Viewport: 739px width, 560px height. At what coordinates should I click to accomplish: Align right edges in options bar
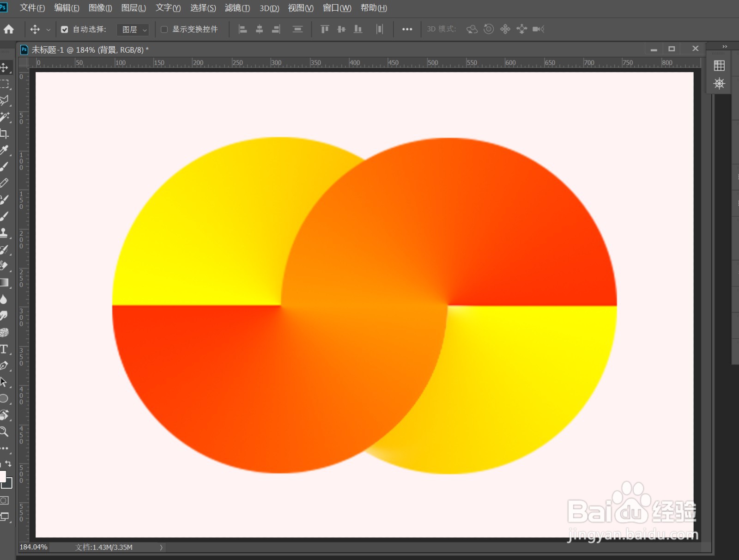(276, 29)
